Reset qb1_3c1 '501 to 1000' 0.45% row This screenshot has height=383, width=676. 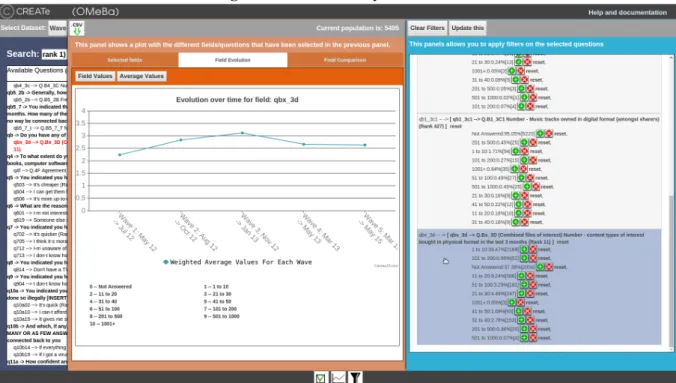pyautogui.click(x=548, y=187)
